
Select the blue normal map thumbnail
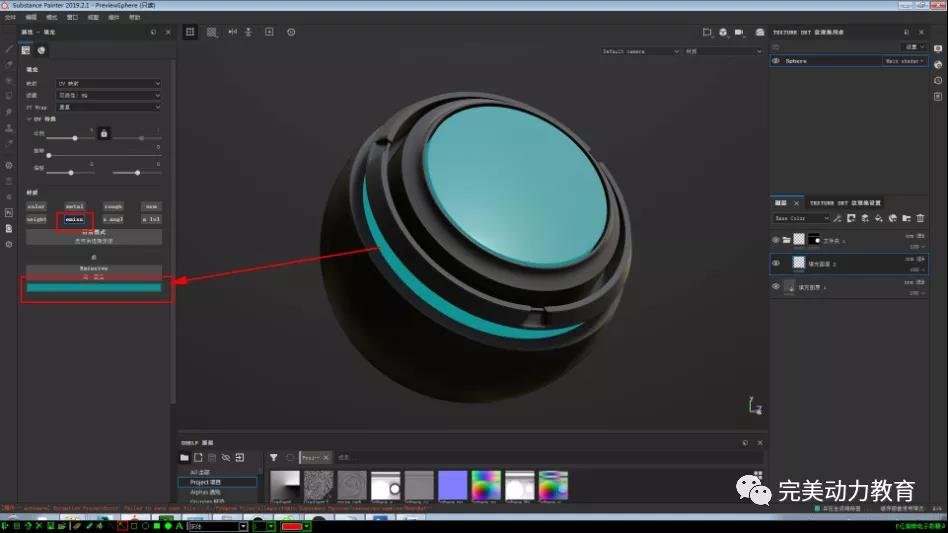tap(452, 486)
